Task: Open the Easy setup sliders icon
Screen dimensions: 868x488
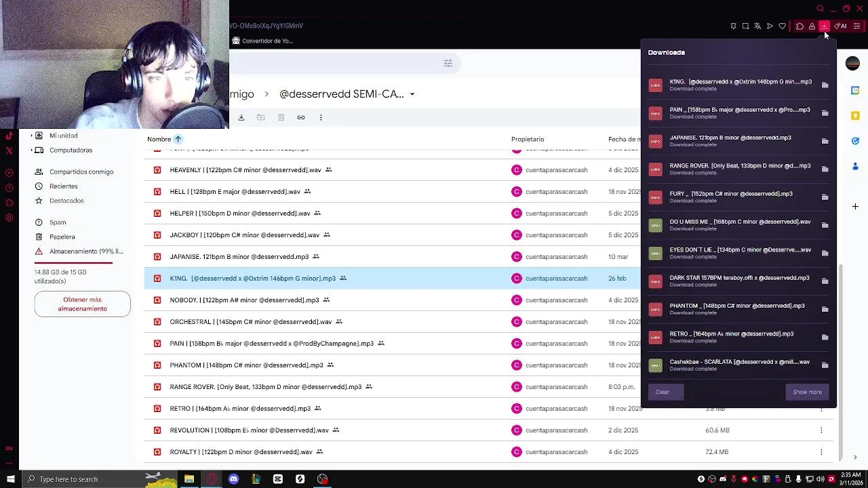Action: (x=856, y=26)
